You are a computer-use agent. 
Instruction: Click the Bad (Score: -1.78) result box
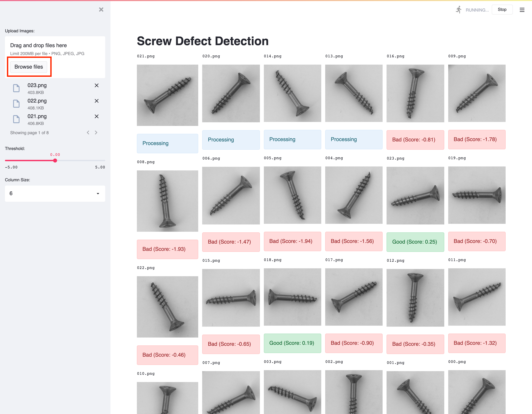click(477, 139)
